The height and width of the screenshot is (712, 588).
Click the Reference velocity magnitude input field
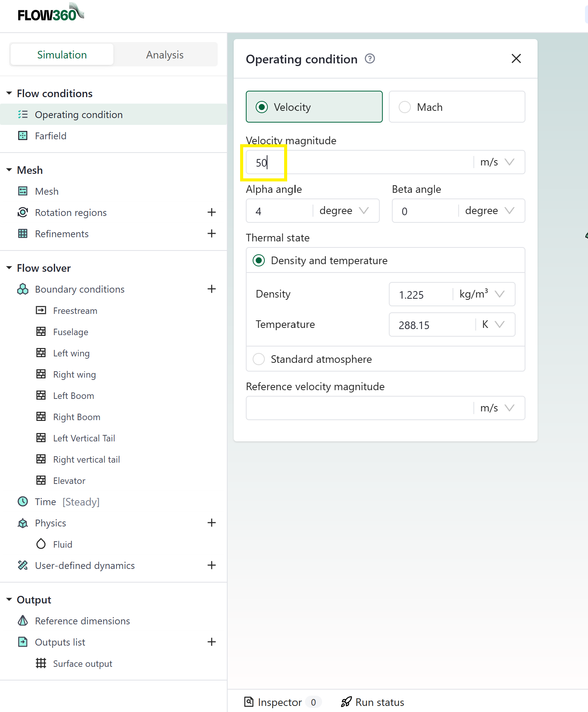pyautogui.click(x=358, y=408)
